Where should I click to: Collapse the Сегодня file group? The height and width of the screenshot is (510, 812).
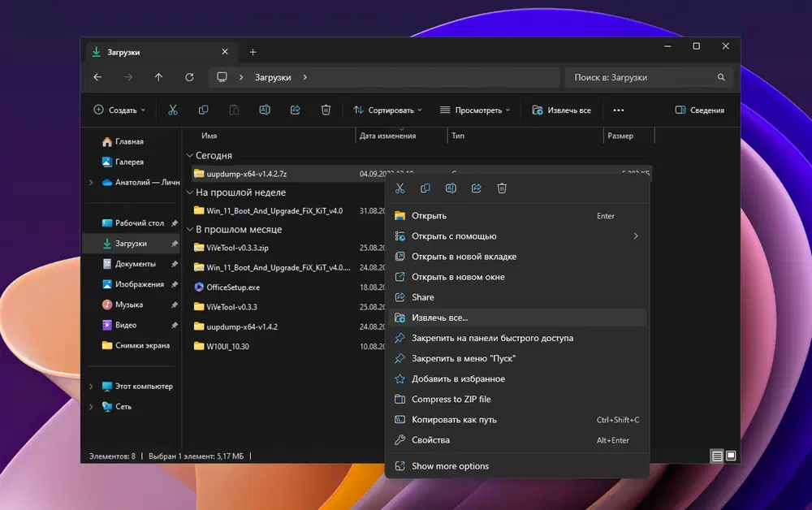click(x=189, y=155)
